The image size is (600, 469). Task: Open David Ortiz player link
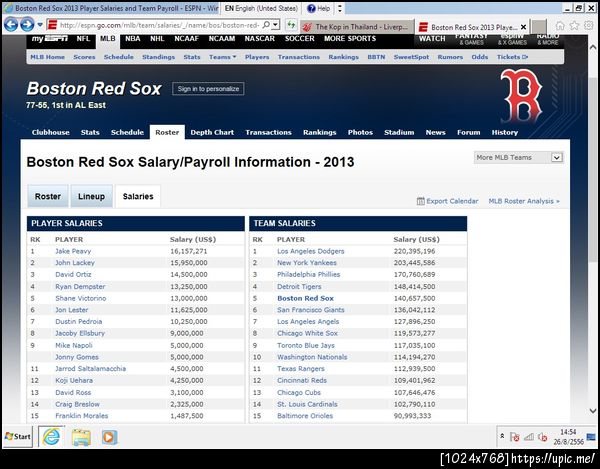73,275
